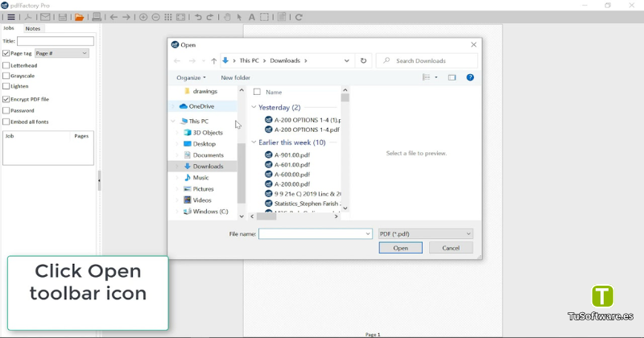The height and width of the screenshot is (338, 644).
Task: Click the orange Open folder toolbar icon
Action: click(x=79, y=17)
